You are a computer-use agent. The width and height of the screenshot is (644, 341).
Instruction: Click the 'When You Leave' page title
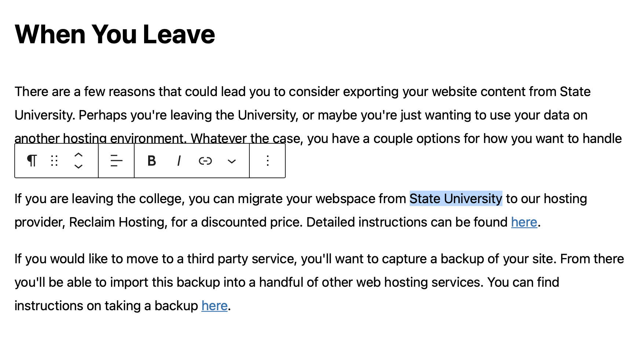pyautogui.click(x=115, y=34)
